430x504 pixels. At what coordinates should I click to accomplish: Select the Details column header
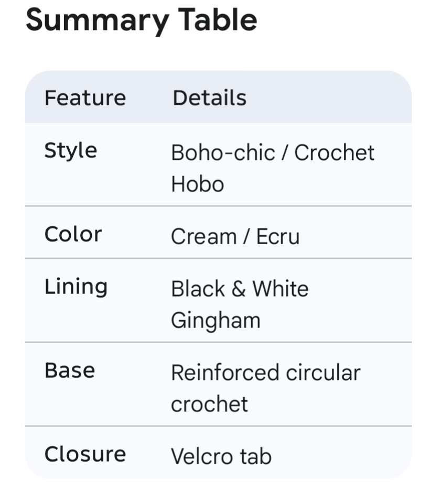coord(209,98)
